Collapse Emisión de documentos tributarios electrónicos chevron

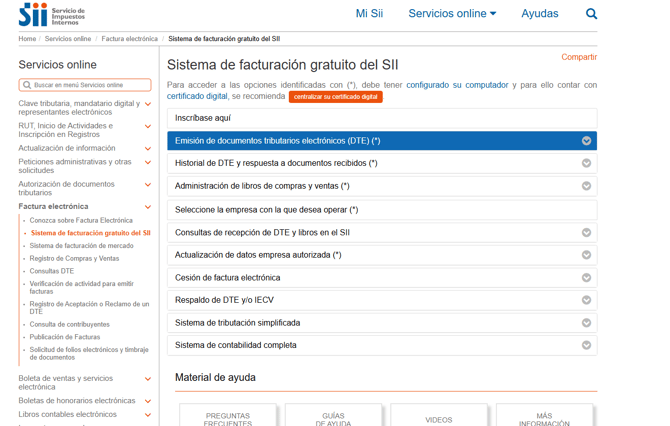point(586,141)
